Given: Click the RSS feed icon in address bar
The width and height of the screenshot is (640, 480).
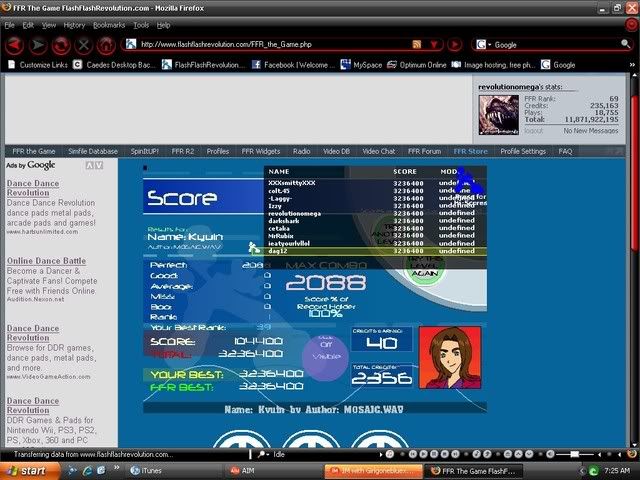Looking at the screenshot, I should click(417, 45).
